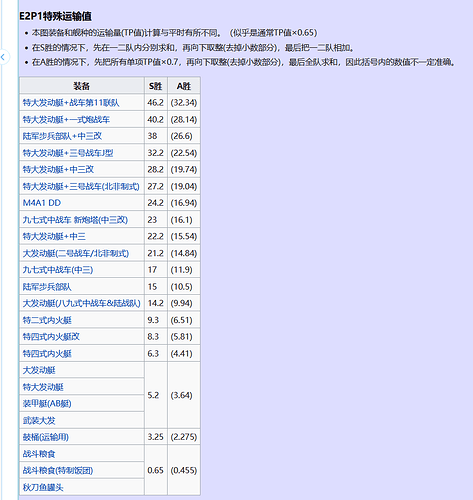The width and height of the screenshot is (473, 500).
Task: Open 特四式内火艇改 link
Action: tap(51, 337)
